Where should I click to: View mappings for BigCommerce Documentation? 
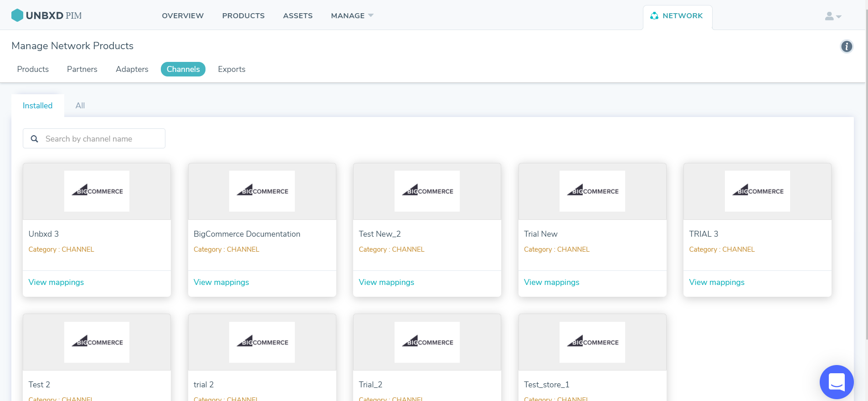click(221, 282)
